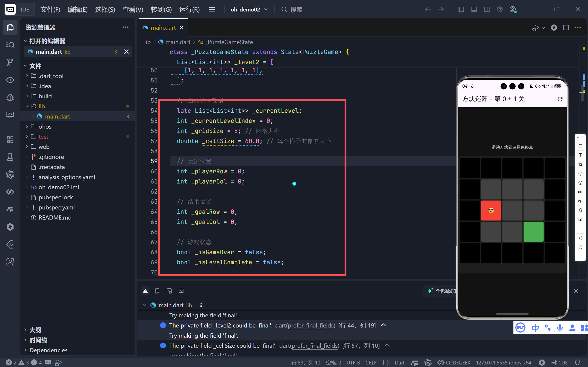The image size is (588, 367).
Task: Click the refresh icon in phone app bar
Action: pos(560,99)
